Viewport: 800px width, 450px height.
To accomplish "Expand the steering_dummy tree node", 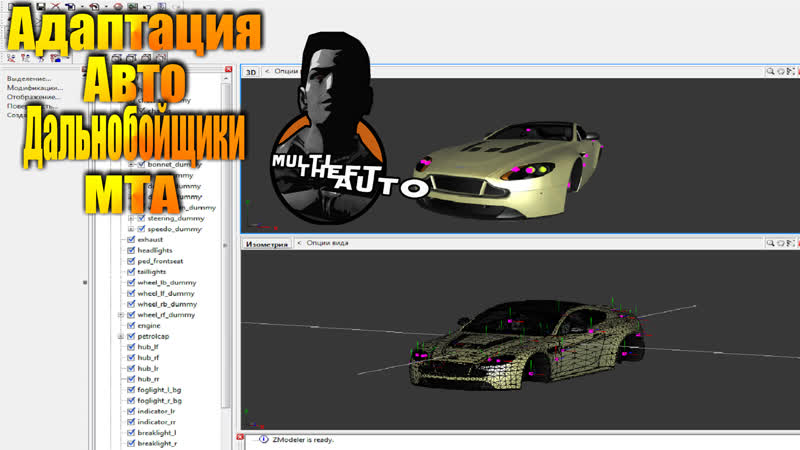I will [131, 218].
